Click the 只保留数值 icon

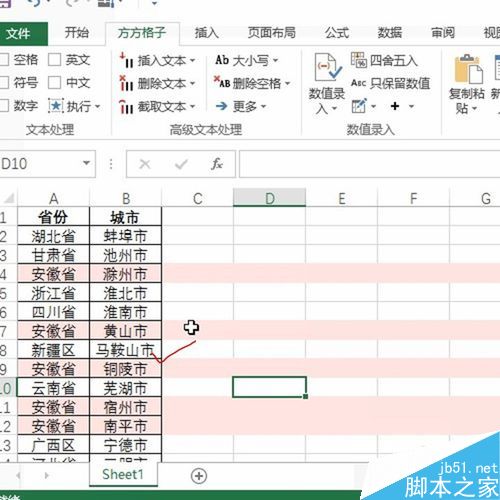click(x=358, y=83)
